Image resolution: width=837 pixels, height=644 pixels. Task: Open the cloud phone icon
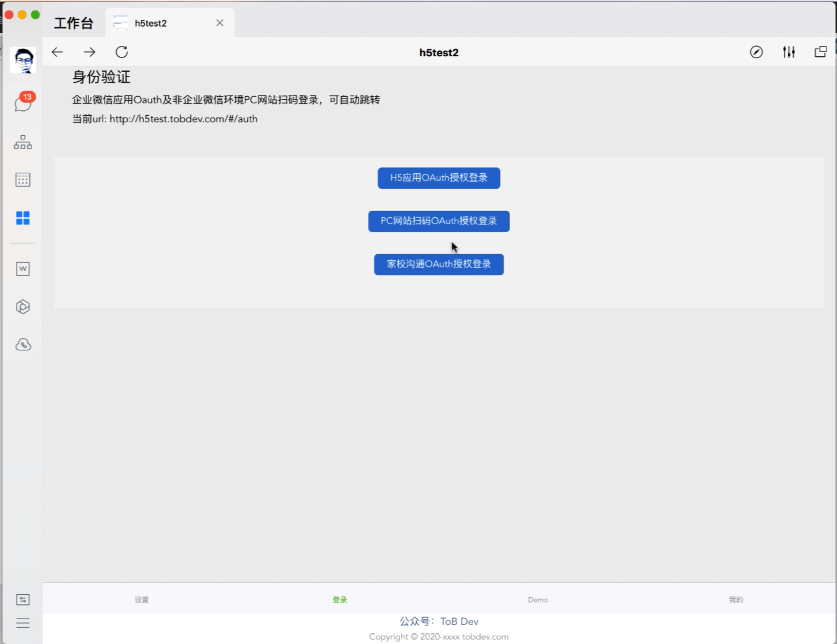(23, 345)
